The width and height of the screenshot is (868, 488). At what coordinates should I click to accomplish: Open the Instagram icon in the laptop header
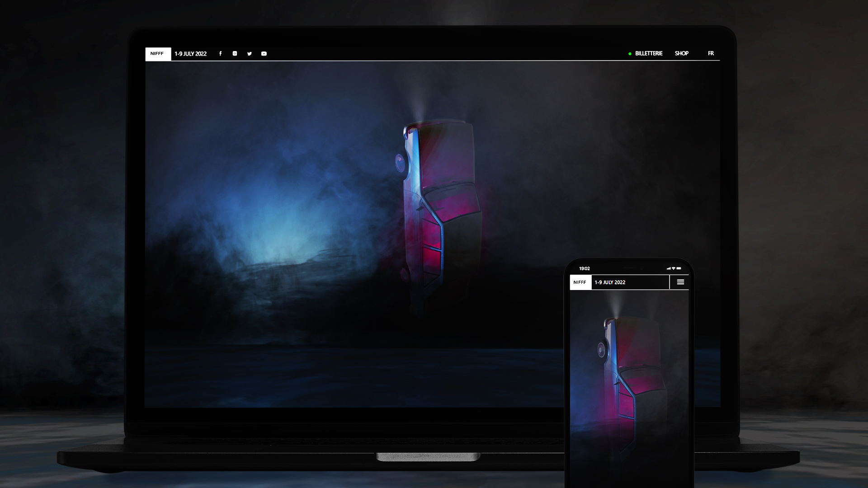[x=235, y=54]
